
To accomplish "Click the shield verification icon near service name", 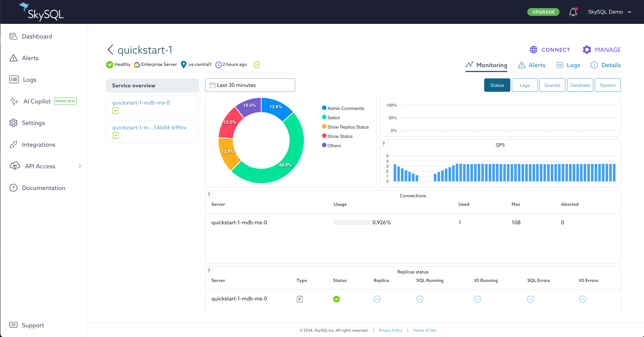I will click(257, 65).
